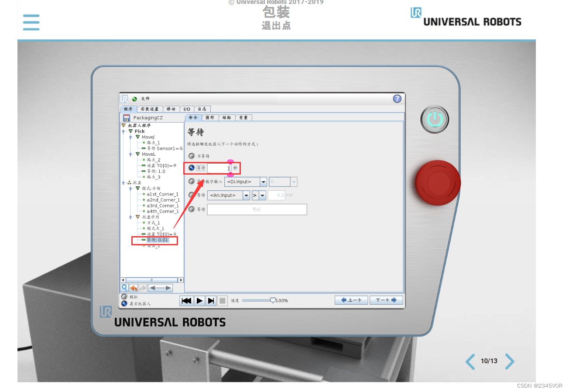
Task: Click the greyed redo arrow icon
Action: click(x=143, y=288)
